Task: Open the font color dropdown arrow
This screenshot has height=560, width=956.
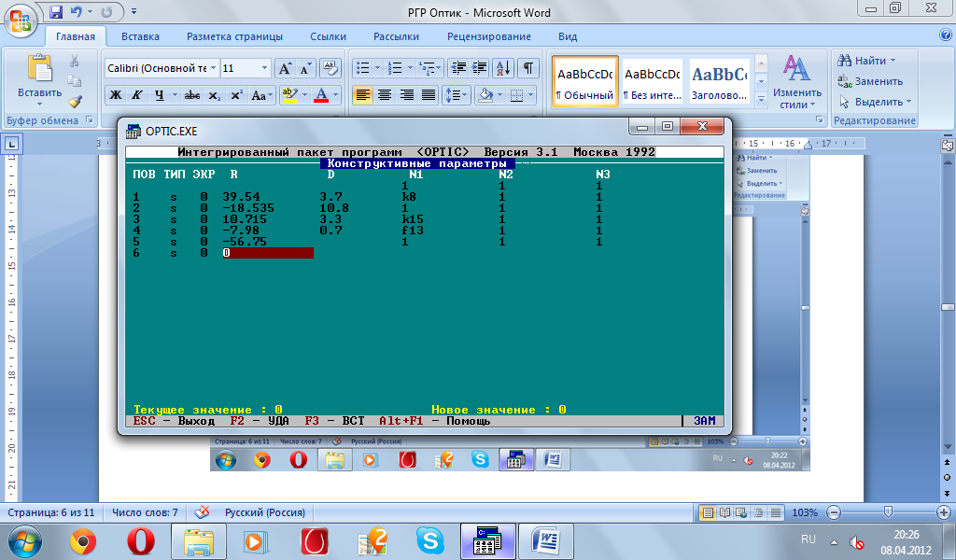Action: [x=336, y=95]
